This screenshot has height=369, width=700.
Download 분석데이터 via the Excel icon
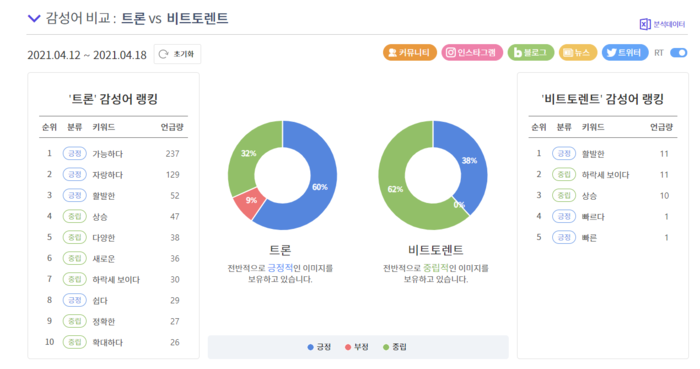click(x=645, y=24)
